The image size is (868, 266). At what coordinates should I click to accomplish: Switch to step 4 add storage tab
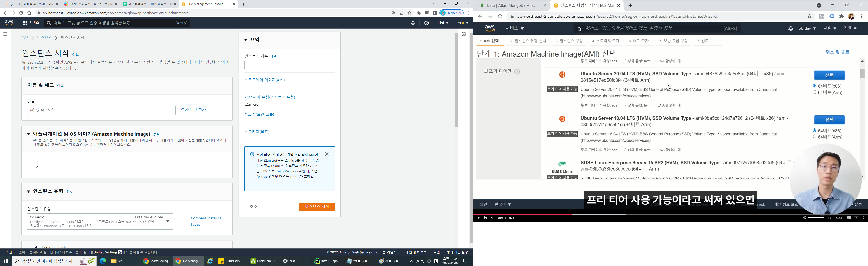click(606, 41)
